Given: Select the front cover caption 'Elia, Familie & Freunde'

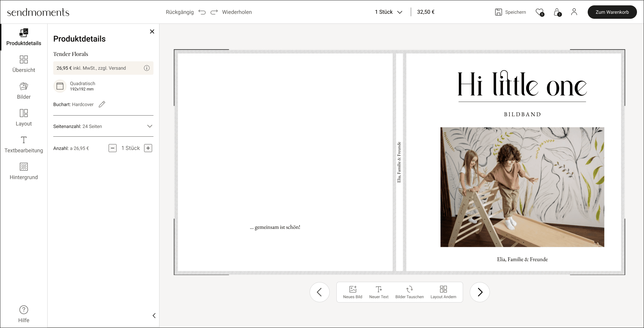Looking at the screenshot, I should [x=522, y=259].
